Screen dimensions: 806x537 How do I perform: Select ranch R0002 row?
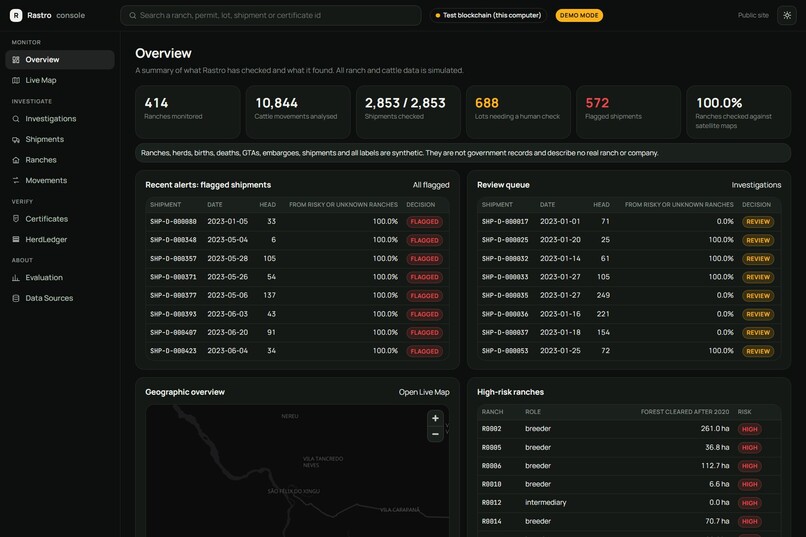(x=629, y=429)
